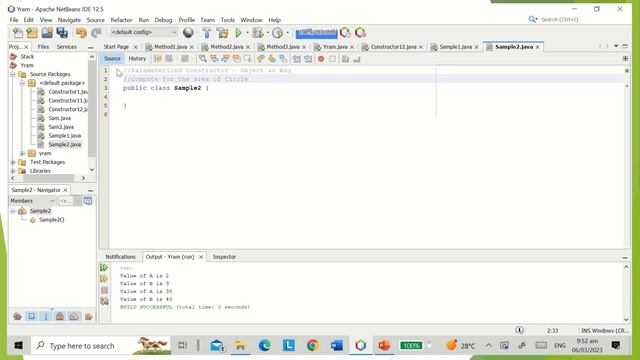Click the red record macro icon
The width and height of the screenshot is (640, 360).
point(321,59)
